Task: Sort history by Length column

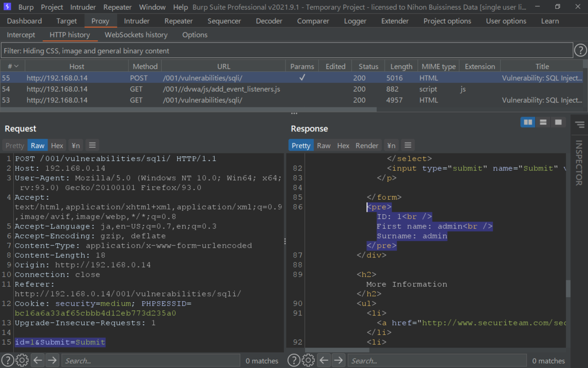Action: [x=401, y=66]
